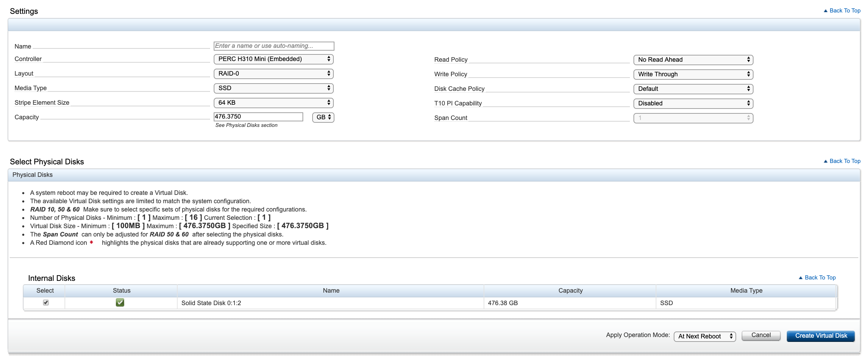868x362 pixels.
Task: Click the Create Virtual Disk button
Action: 820,336
